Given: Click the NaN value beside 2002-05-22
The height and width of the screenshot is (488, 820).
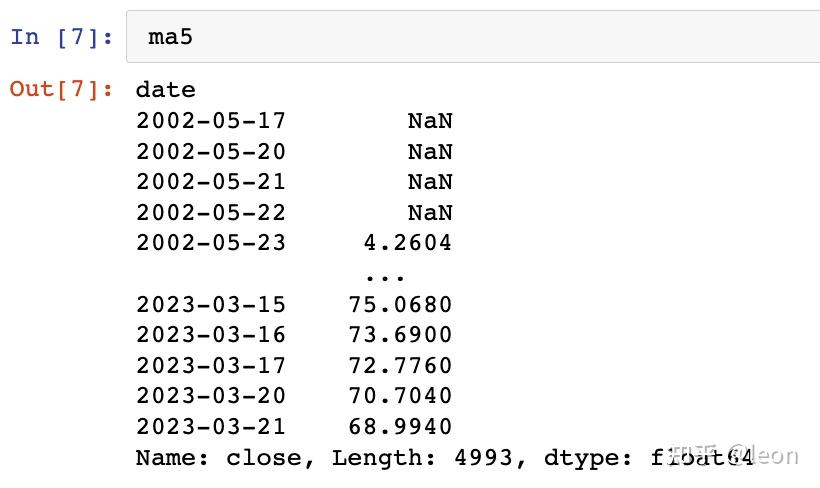Looking at the screenshot, I should (x=430, y=213).
